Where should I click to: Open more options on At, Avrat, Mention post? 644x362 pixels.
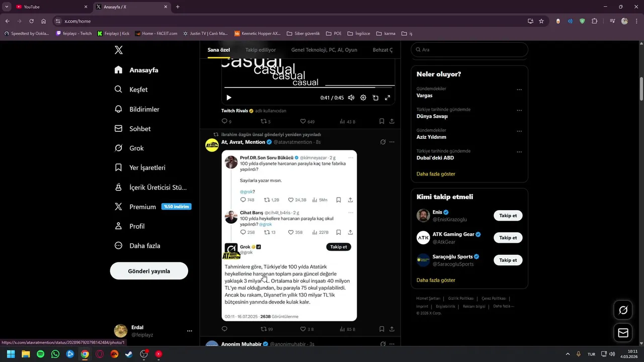click(392, 142)
